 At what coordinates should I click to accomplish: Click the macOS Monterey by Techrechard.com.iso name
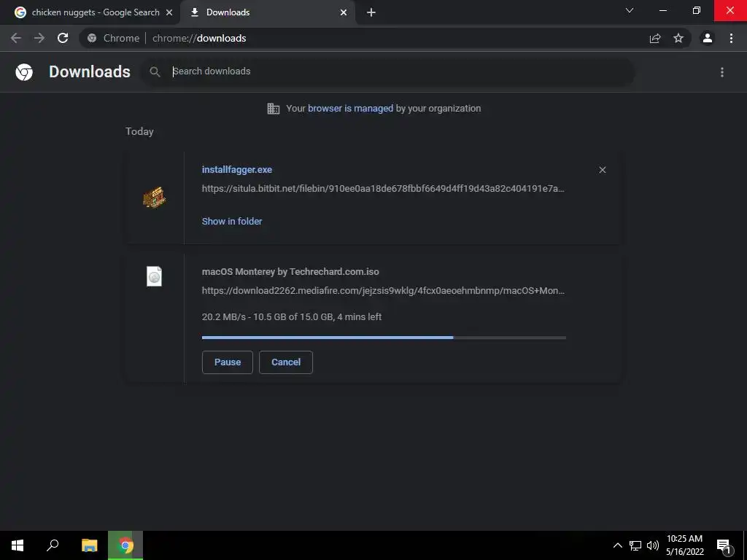point(290,272)
